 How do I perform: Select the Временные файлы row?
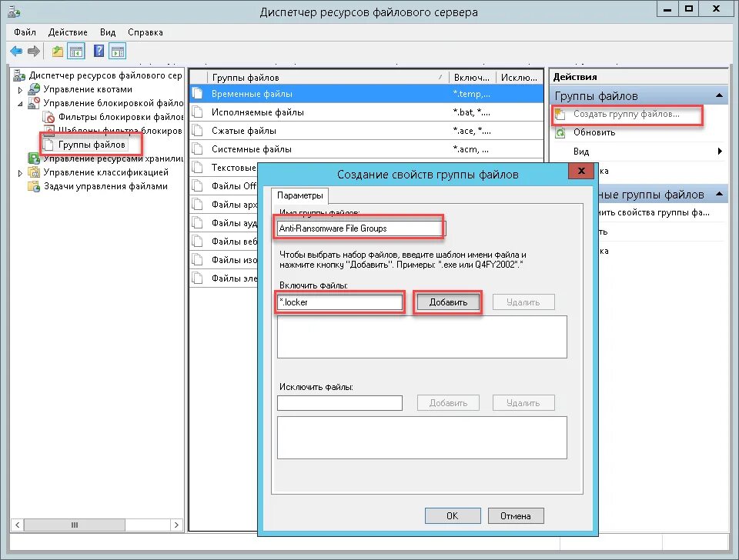pyautogui.click(x=366, y=94)
